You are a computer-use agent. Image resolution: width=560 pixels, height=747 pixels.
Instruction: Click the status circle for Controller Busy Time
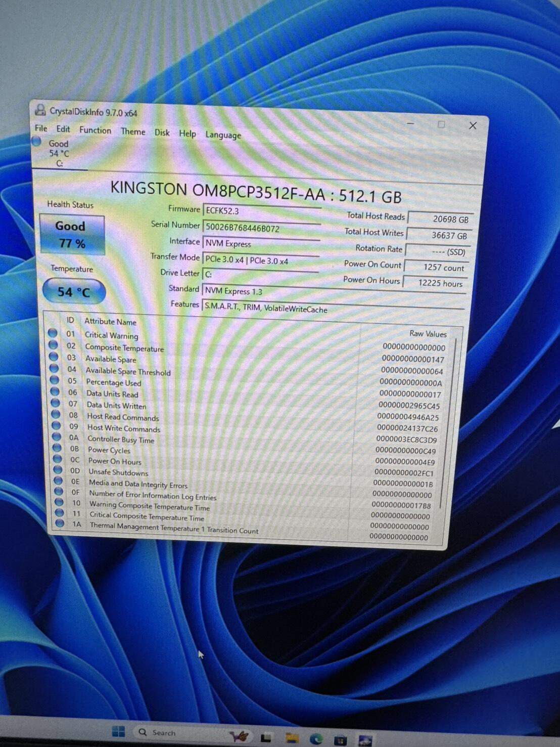pos(57,436)
